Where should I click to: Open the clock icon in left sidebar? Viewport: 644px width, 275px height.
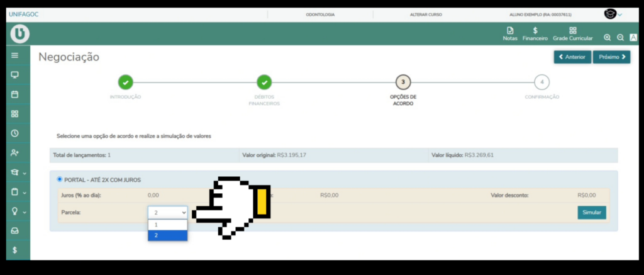tap(15, 133)
